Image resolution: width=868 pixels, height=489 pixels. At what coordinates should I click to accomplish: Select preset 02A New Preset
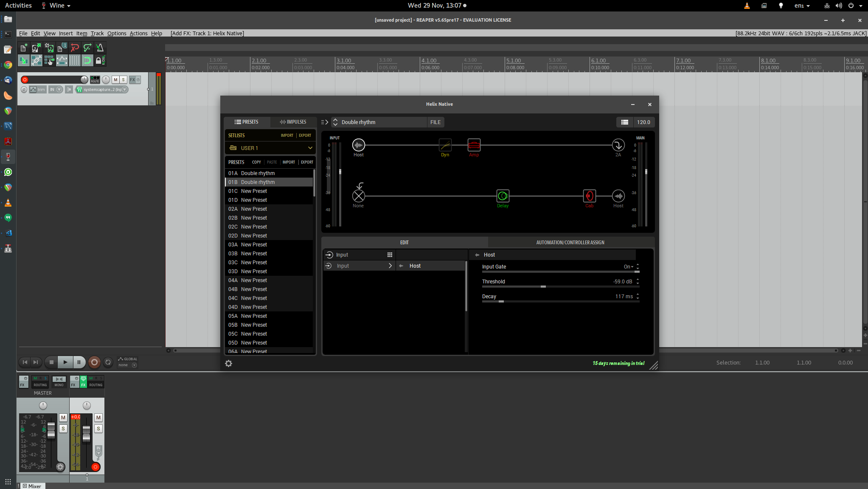tap(269, 209)
